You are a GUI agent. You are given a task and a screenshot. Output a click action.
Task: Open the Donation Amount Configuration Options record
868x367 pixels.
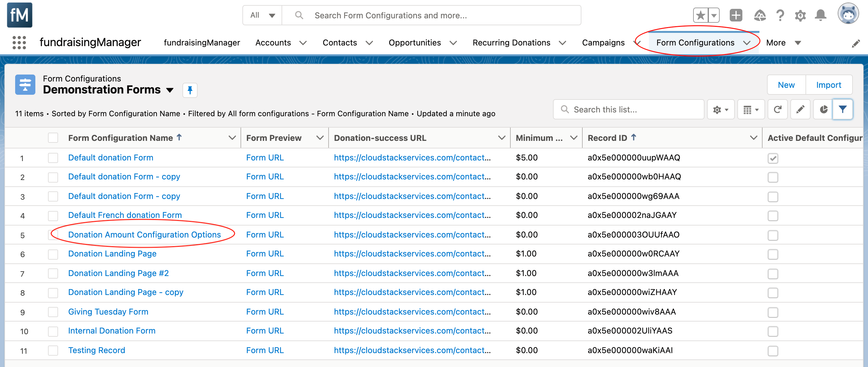144,234
